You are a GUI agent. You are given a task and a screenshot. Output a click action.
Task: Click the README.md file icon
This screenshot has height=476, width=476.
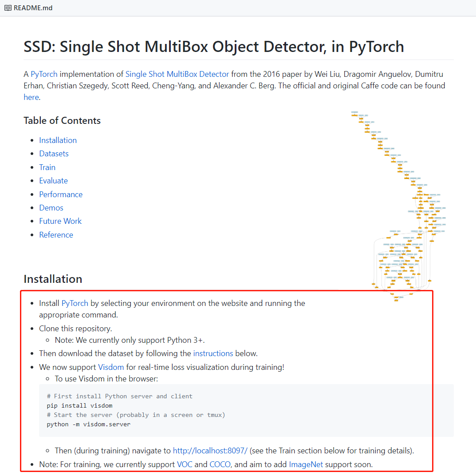tap(7, 8)
